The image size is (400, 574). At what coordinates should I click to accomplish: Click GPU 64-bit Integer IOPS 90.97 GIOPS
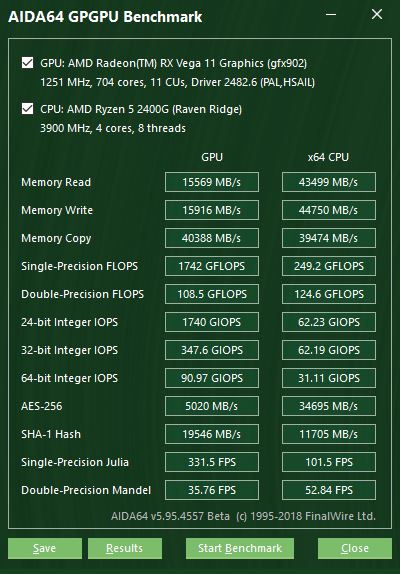coord(212,378)
